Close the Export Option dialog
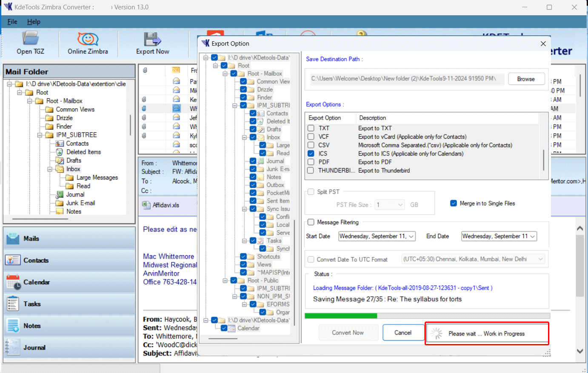This screenshot has width=588, height=373. 543,43
